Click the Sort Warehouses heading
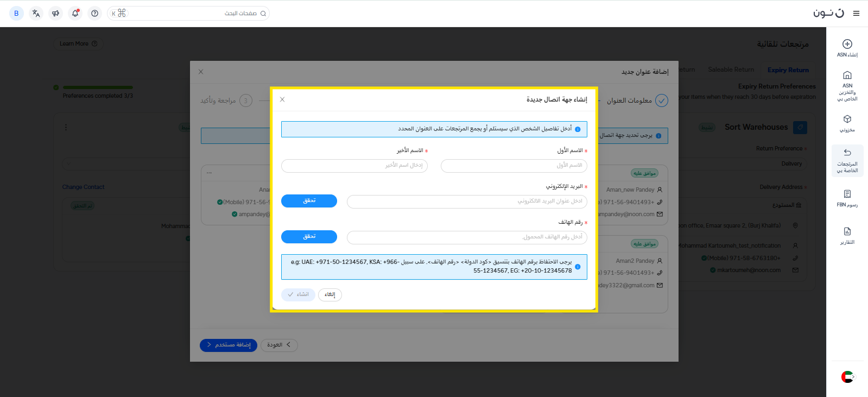Screen dimensions: 868x397 (x=756, y=127)
